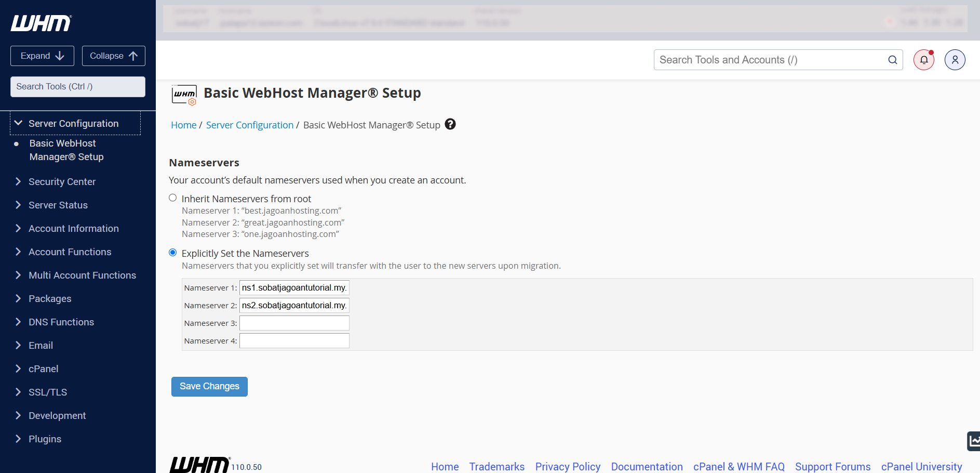
Task: Go to the Home breadcrumb link
Action: pyautogui.click(x=184, y=125)
